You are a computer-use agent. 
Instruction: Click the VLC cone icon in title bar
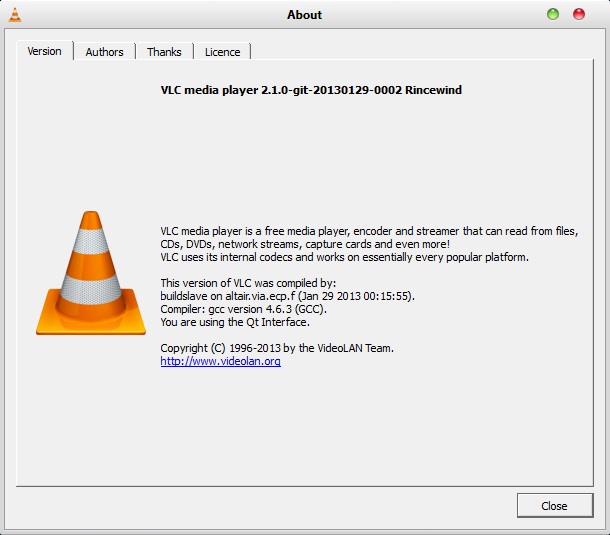pos(15,15)
